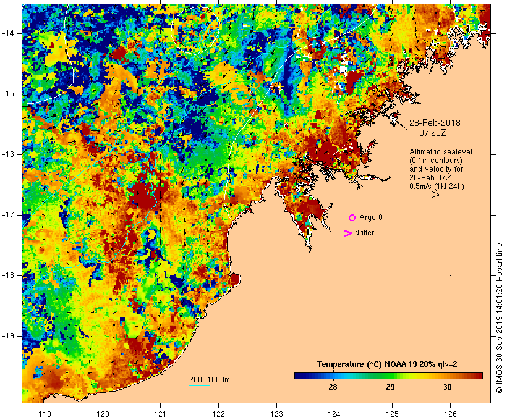Click the date text '28-Feb-2018'
The width and height of the screenshot is (507, 420).
tap(435, 123)
